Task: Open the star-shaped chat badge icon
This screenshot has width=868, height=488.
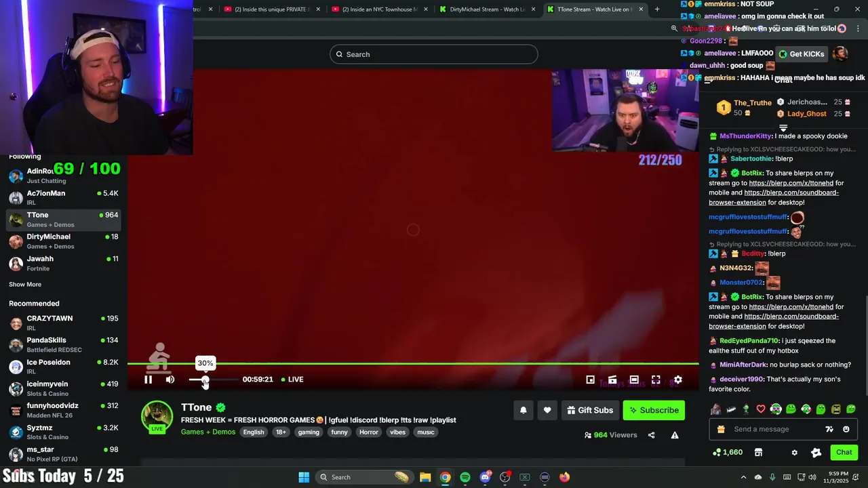Action: [816, 453]
